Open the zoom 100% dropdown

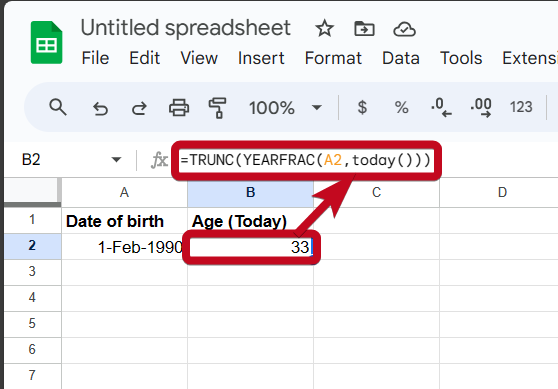285,107
